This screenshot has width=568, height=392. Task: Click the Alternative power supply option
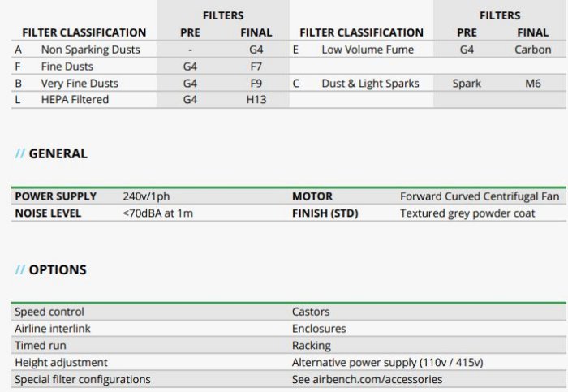[393, 363]
